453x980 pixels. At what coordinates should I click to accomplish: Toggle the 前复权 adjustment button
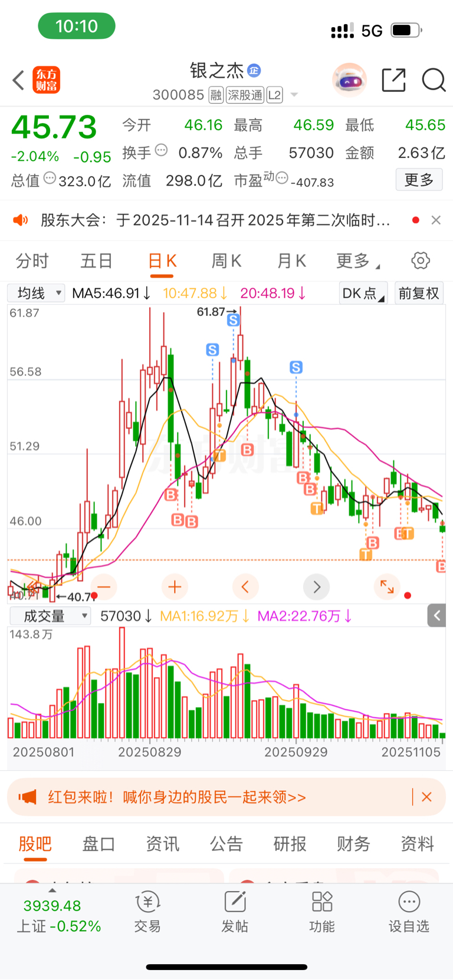pyautogui.click(x=419, y=293)
